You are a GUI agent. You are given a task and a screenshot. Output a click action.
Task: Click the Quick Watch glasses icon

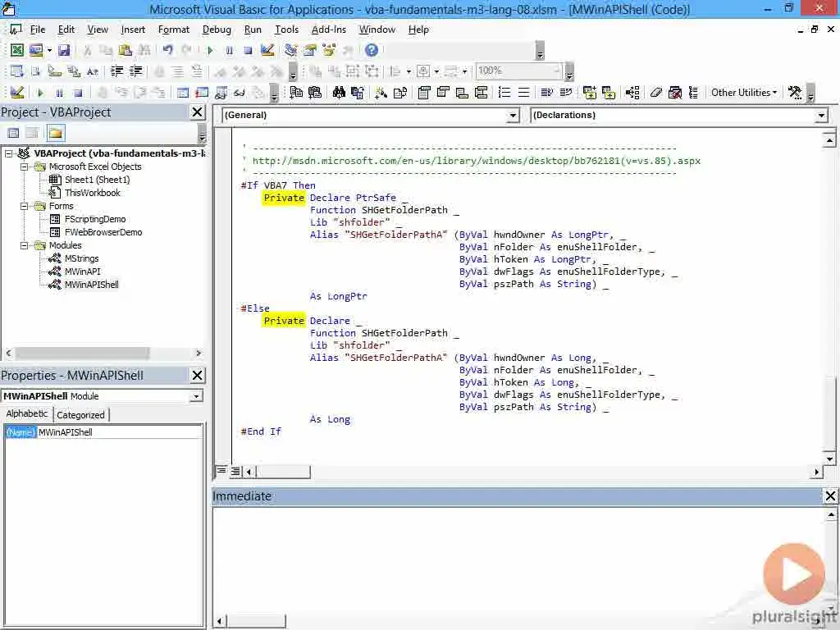click(240, 92)
